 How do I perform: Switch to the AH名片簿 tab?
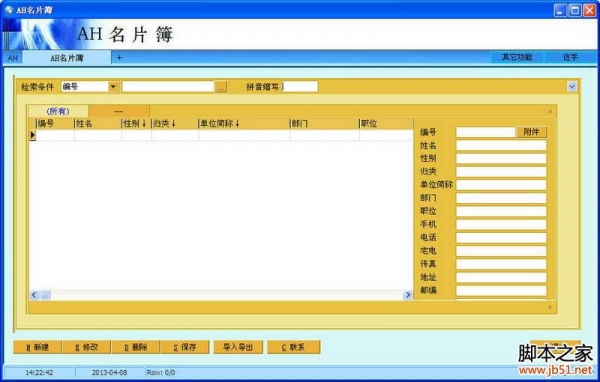67,58
